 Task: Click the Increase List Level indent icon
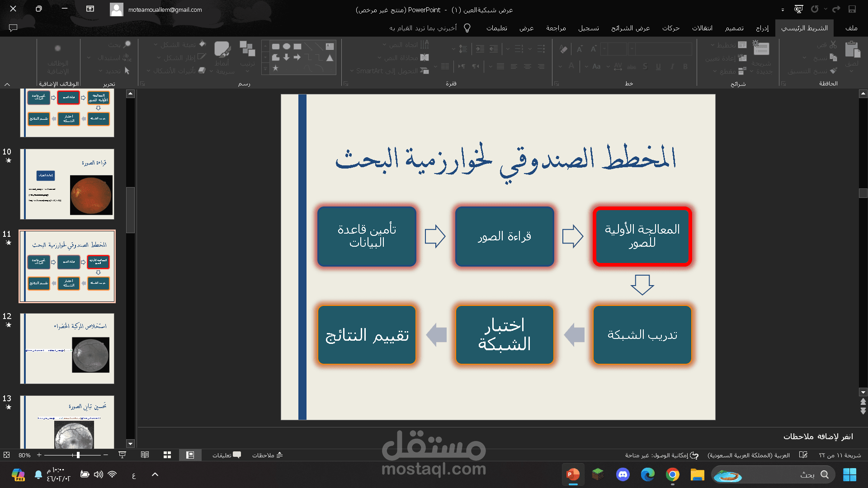(x=480, y=49)
